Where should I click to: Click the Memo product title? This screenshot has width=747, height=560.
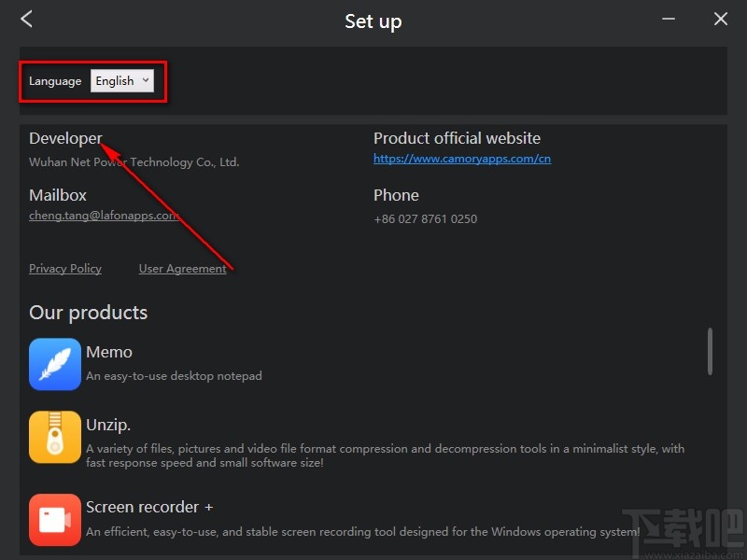tap(109, 352)
